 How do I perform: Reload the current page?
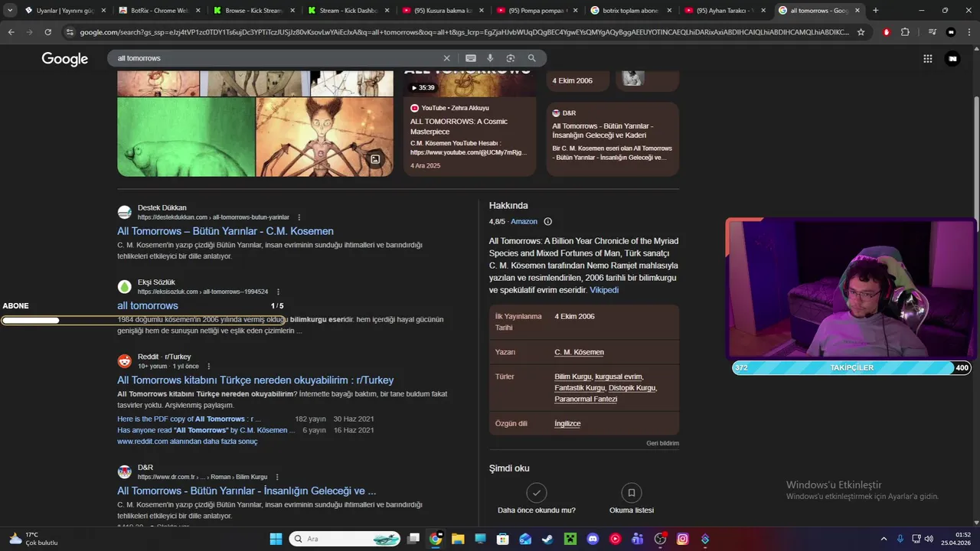tap(47, 32)
